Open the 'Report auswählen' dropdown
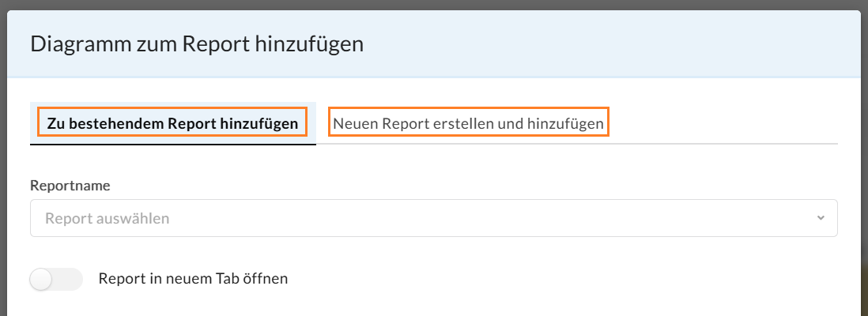Image resolution: width=868 pixels, height=316 pixels. (x=433, y=218)
